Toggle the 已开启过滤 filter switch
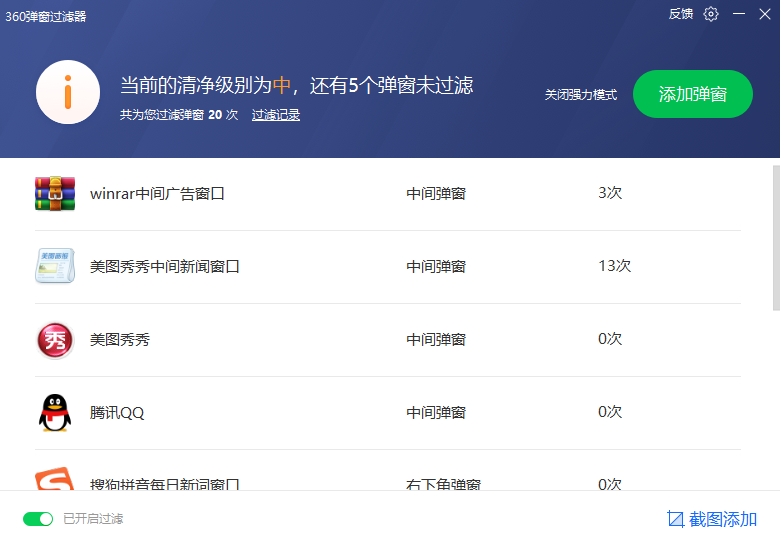Image resolution: width=780 pixels, height=538 pixels. point(38,519)
